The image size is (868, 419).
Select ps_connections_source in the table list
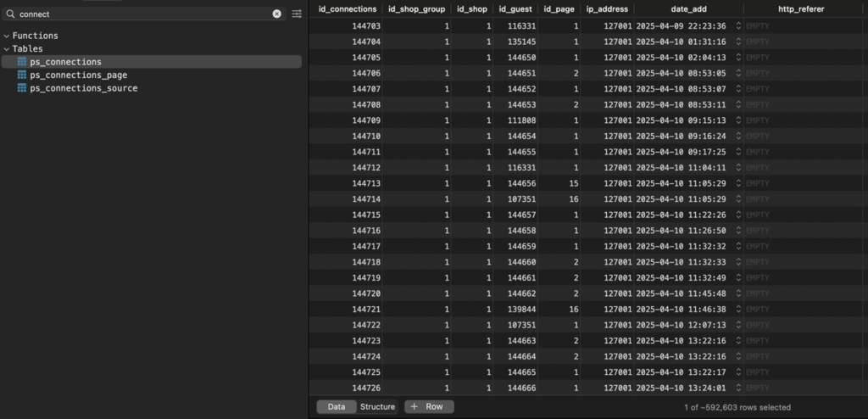pyautogui.click(x=83, y=88)
